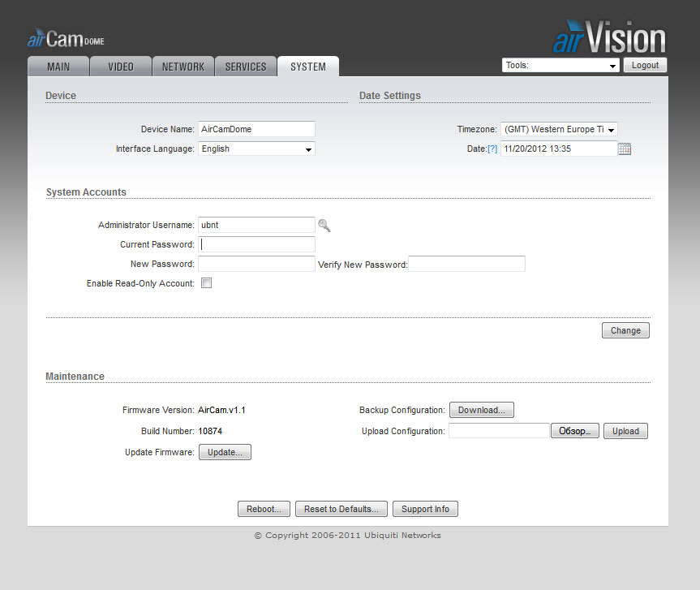Click the Обзор browse button

click(574, 430)
